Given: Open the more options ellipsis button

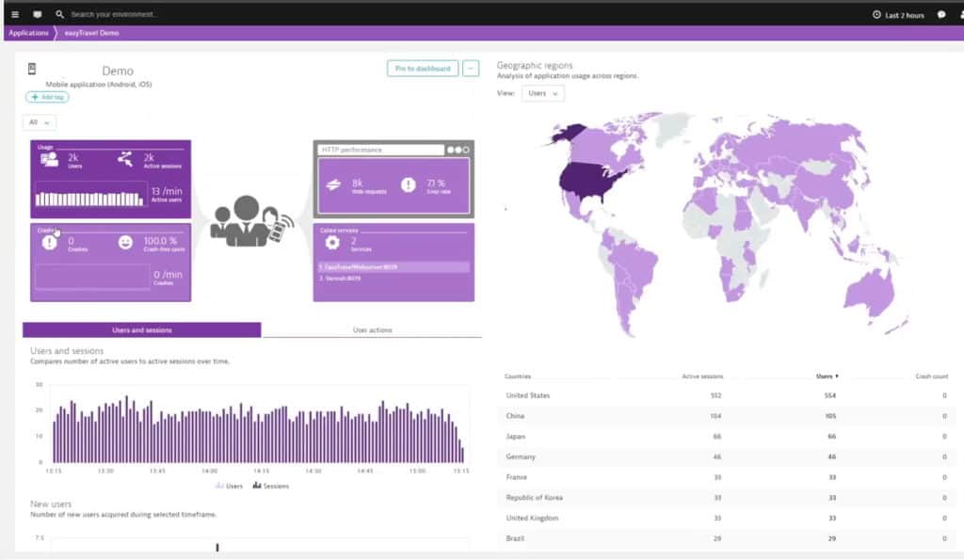Looking at the screenshot, I should tap(471, 68).
